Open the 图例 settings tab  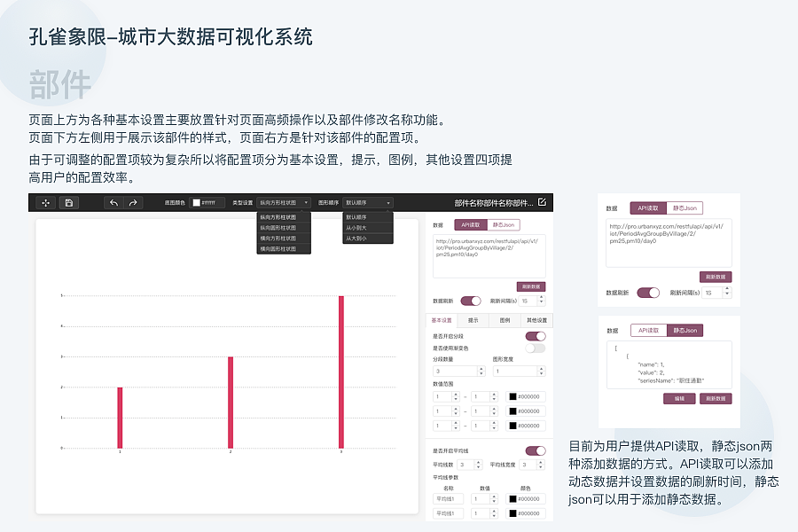tap(506, 319)
